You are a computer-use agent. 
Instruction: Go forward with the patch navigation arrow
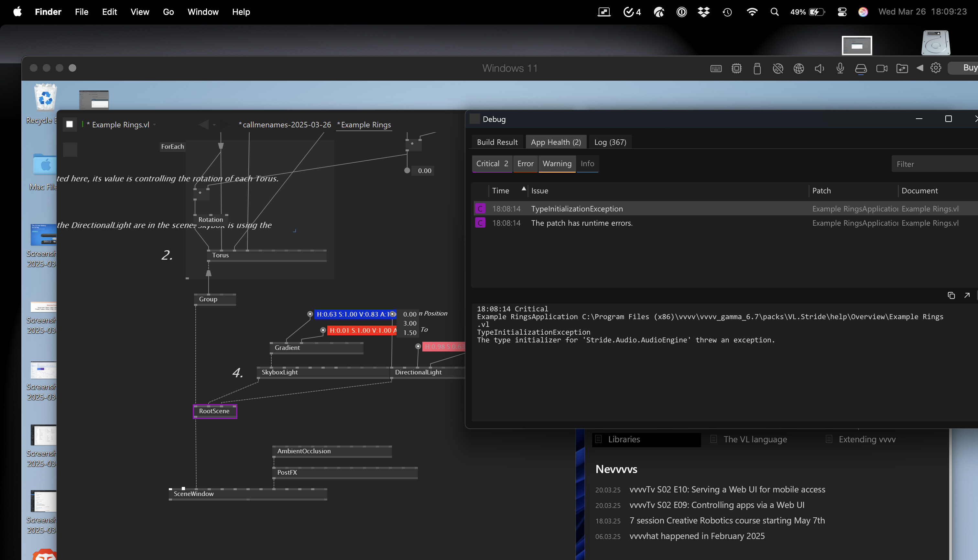(225, 124)
